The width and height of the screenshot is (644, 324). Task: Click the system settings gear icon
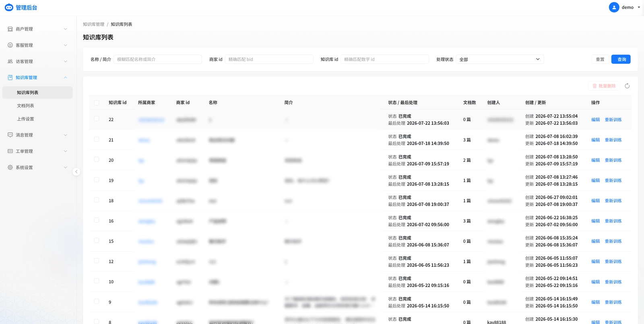click(x=10, y=167)
